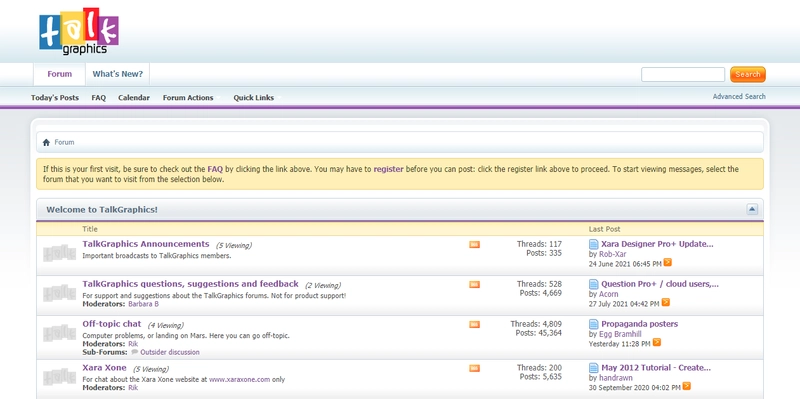Click the register link in notice
Viewport: 800px width, 399px height.
(x=388, y=169)
